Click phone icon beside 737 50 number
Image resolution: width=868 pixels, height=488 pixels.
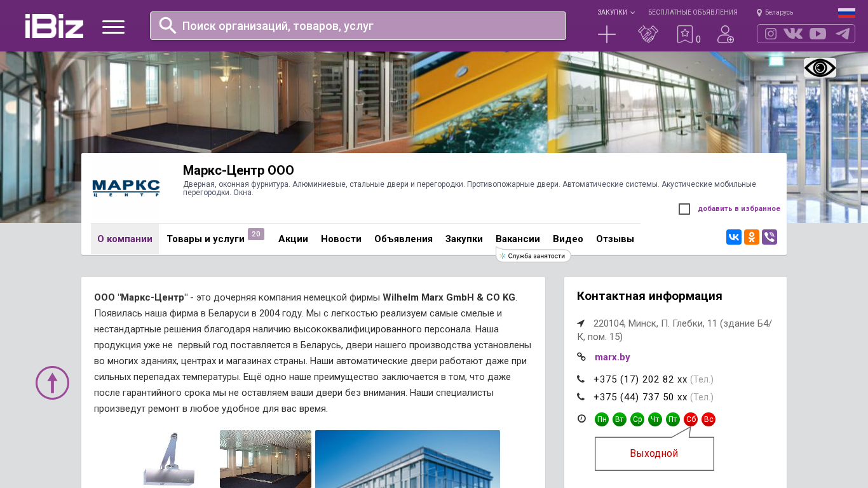(581, 397)
